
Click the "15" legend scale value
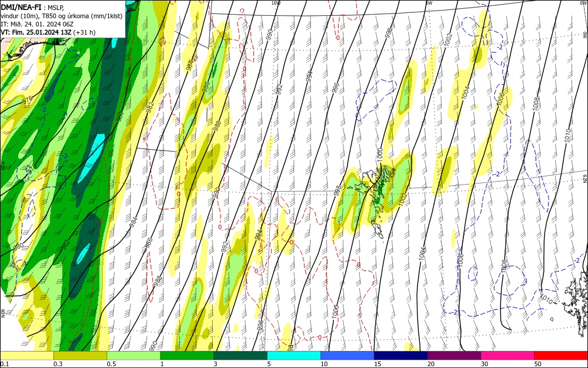click(x=377, y=364)
